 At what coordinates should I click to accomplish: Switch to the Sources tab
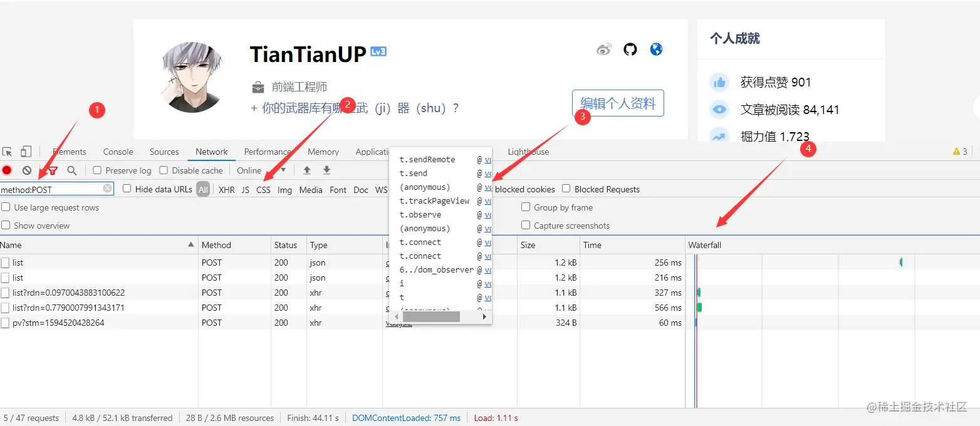coord(164,152)
